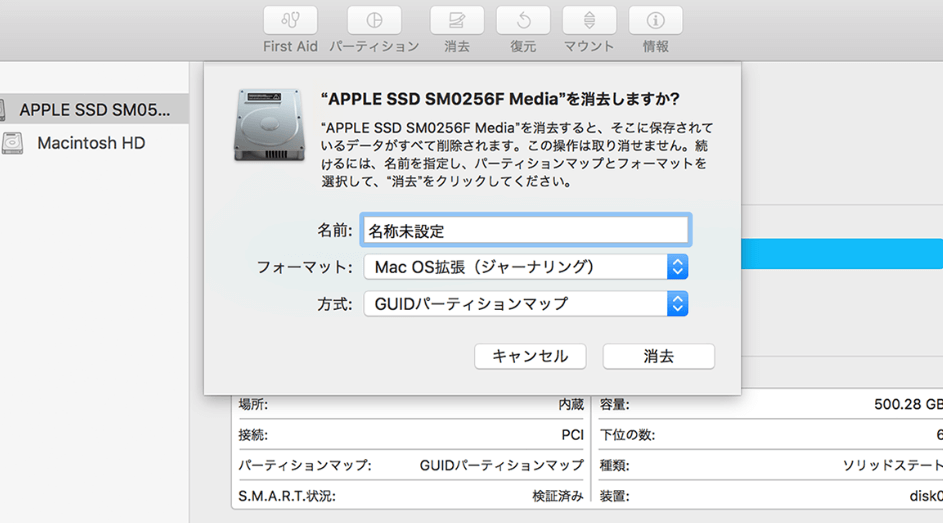
Task: Confirm with the 消去 button in dialog
Action: coord(659,356)
